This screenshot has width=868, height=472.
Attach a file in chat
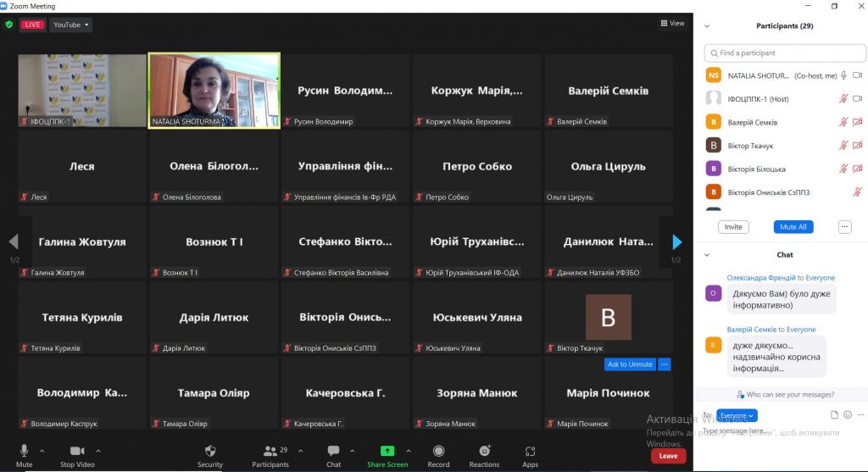click(834, 414)
